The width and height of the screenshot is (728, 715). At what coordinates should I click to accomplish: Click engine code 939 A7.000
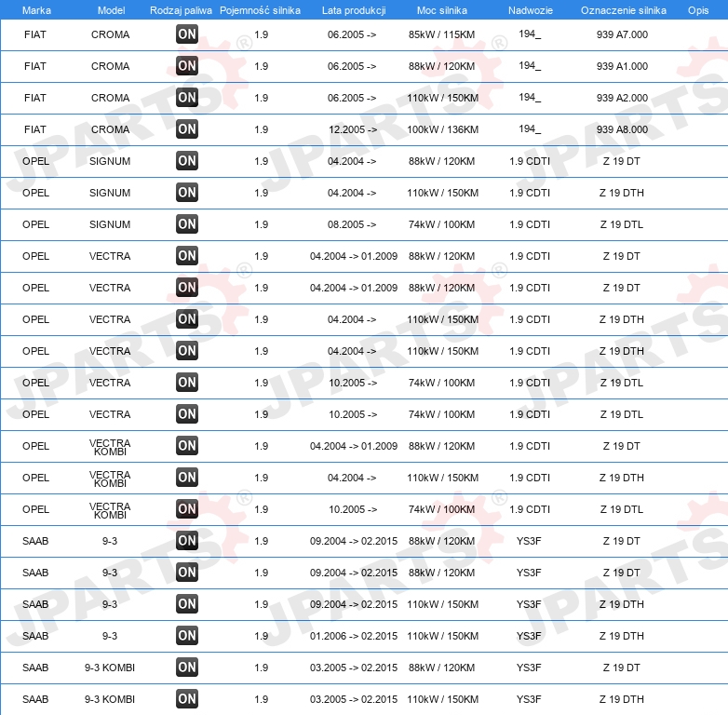pyautogui.click(x=622, y=34)
